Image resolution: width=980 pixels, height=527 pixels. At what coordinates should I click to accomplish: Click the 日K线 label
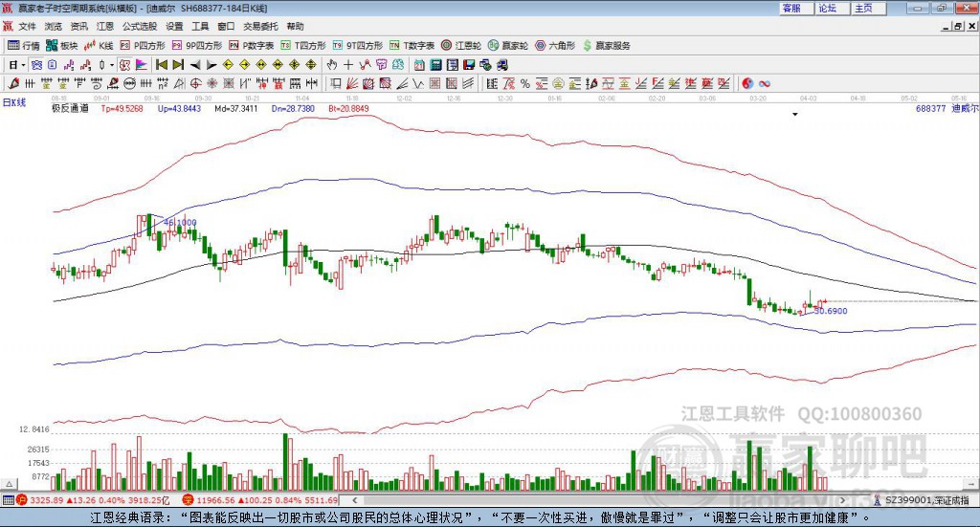coord(13,103)
